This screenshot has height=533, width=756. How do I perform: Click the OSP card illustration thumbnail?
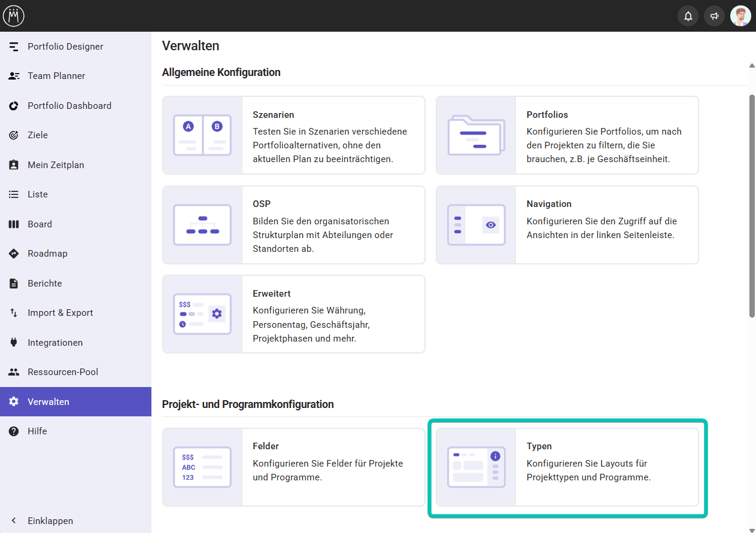click(202, 225)
